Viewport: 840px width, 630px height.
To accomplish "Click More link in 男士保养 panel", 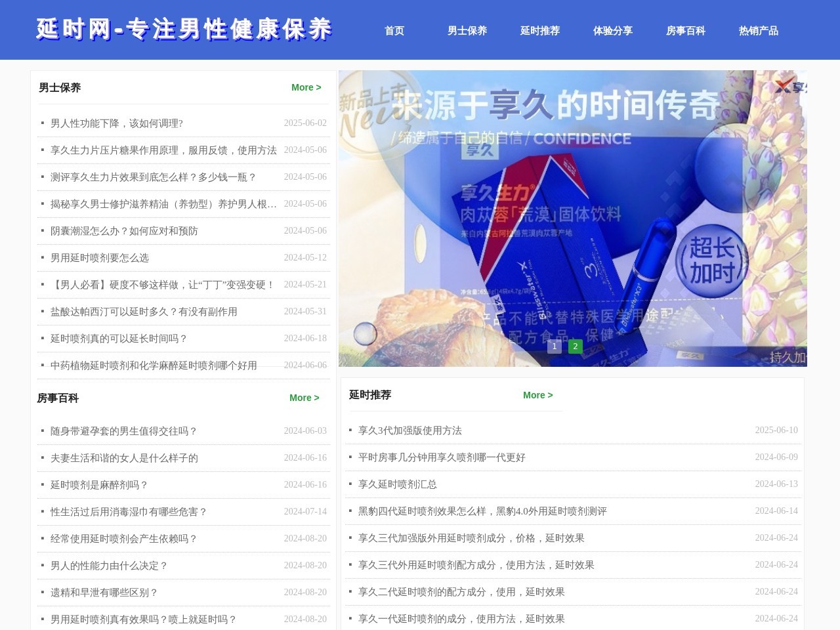I will click(x=306, y=87).
